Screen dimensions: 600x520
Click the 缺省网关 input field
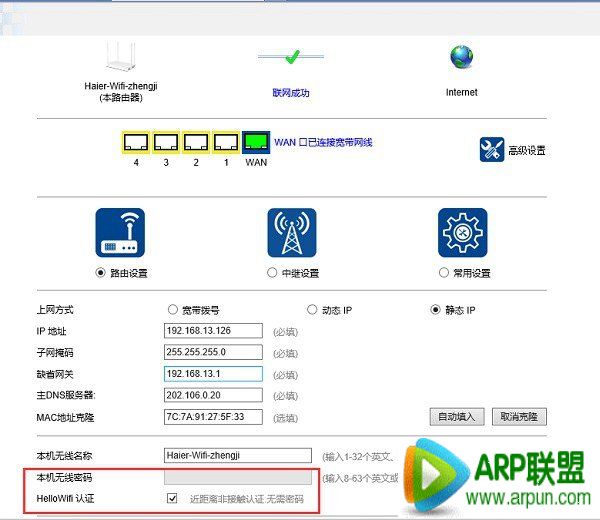[x=213, y=374]
